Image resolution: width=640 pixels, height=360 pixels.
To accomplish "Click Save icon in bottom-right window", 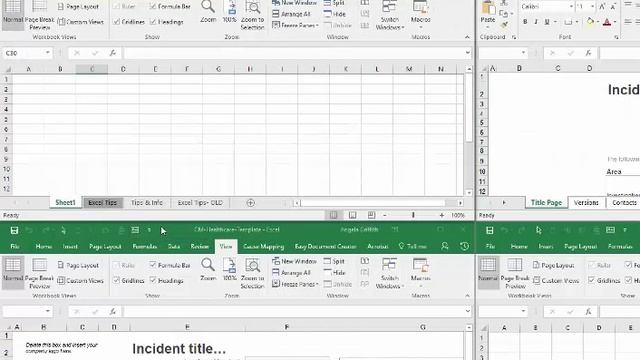I will (x=490, y=231).
